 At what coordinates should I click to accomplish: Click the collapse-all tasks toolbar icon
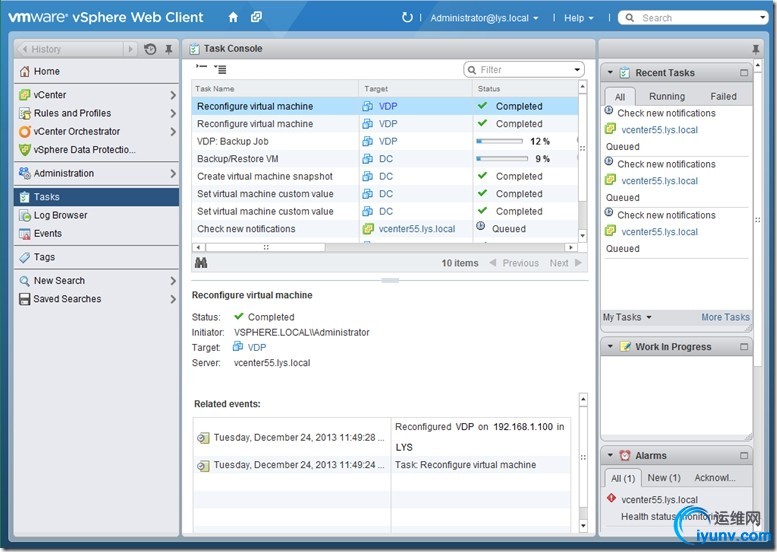pos(201,68)
